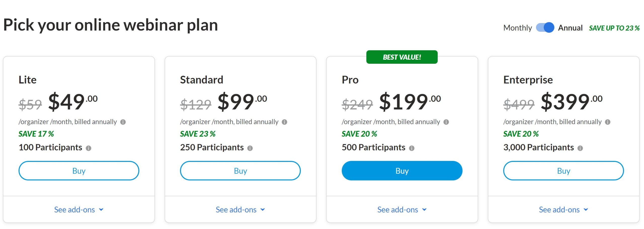Expand See add-ons under the Pro plan
This screenshot has height=229, width=644.
pyautogui.click(x=402, y=210)
